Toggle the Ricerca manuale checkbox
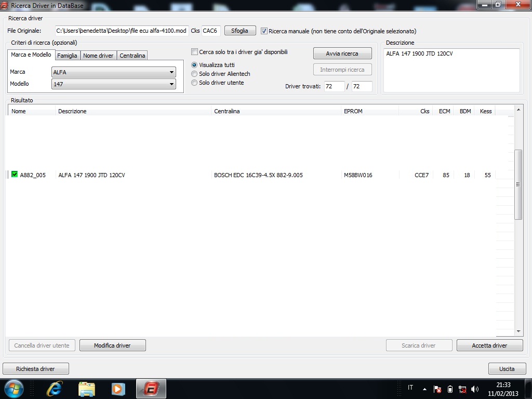The image size is (532, 399). [x=264, y=31]
